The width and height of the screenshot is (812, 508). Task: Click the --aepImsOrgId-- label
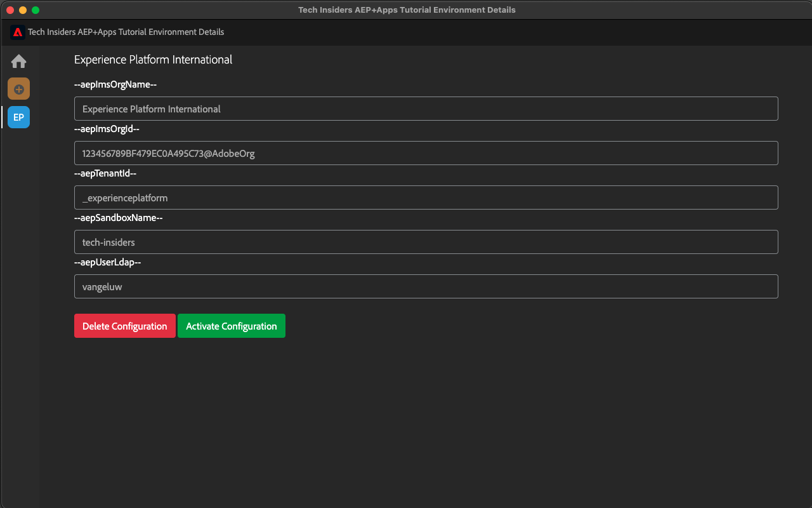click(107, 129)
